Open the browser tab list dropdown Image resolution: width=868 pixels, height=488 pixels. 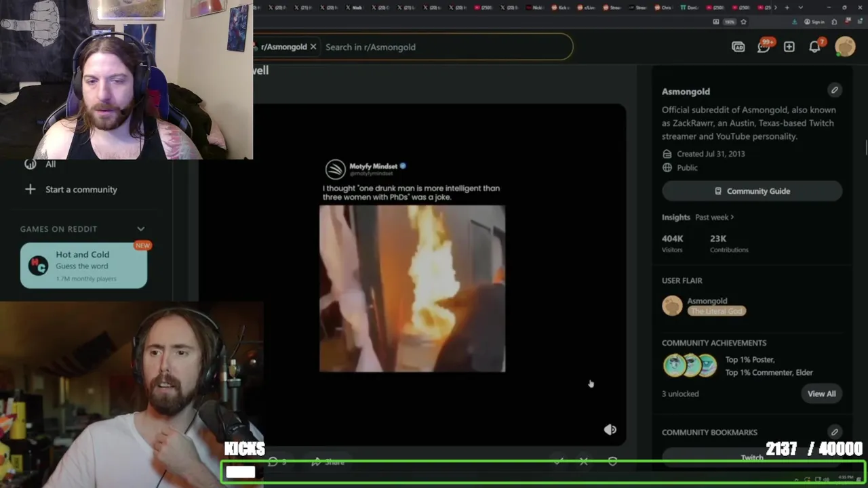point(801,7)
